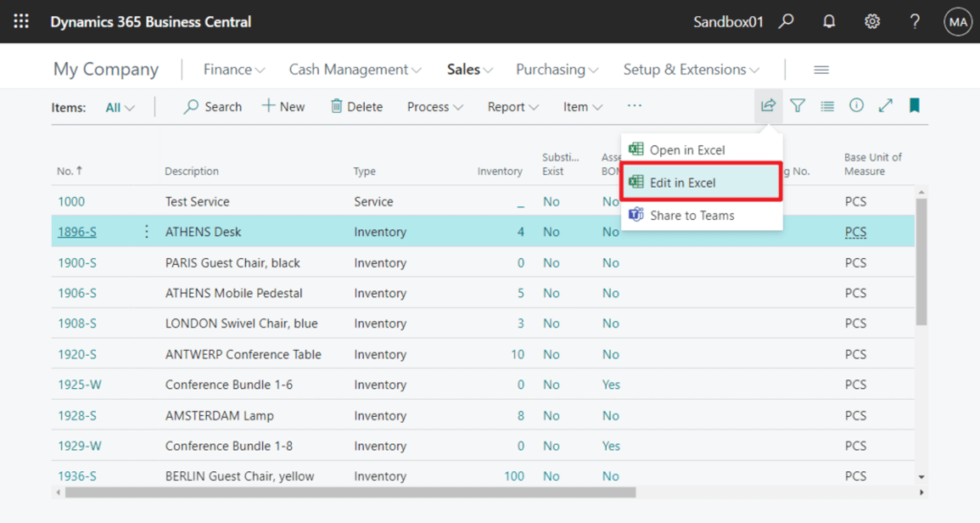Open the app launcher waffle icon
This screenshot has width=980, height=523.
pyautogui.click(x=21, y=22)
